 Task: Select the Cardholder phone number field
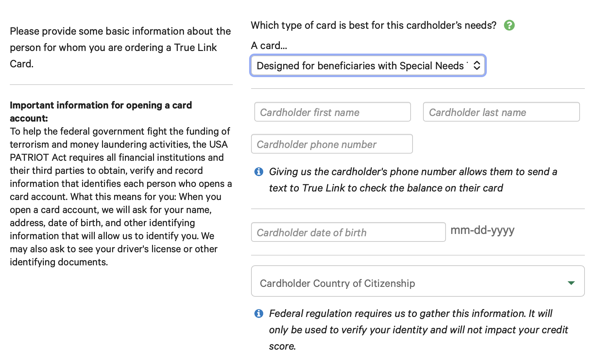(x=331, y=144)
